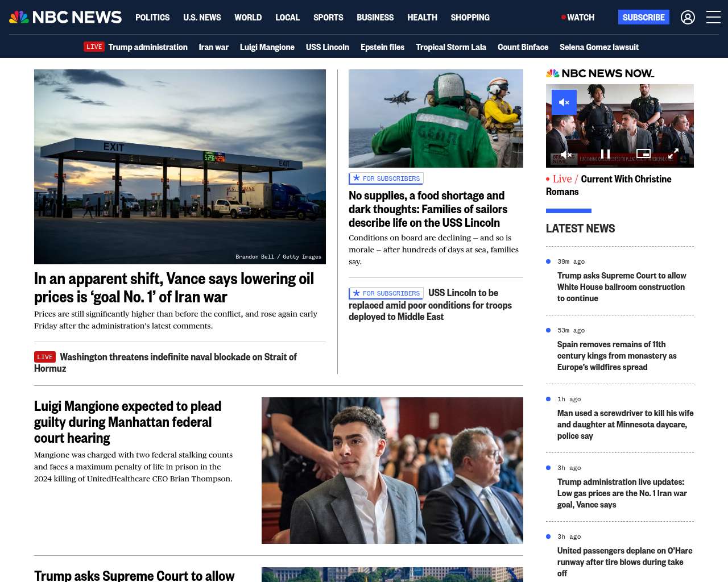Image resolution: width=728 pixels, height=582 pixels.
Task: Open USS Lincoln in the trending bar
Action: coord(328,47)
